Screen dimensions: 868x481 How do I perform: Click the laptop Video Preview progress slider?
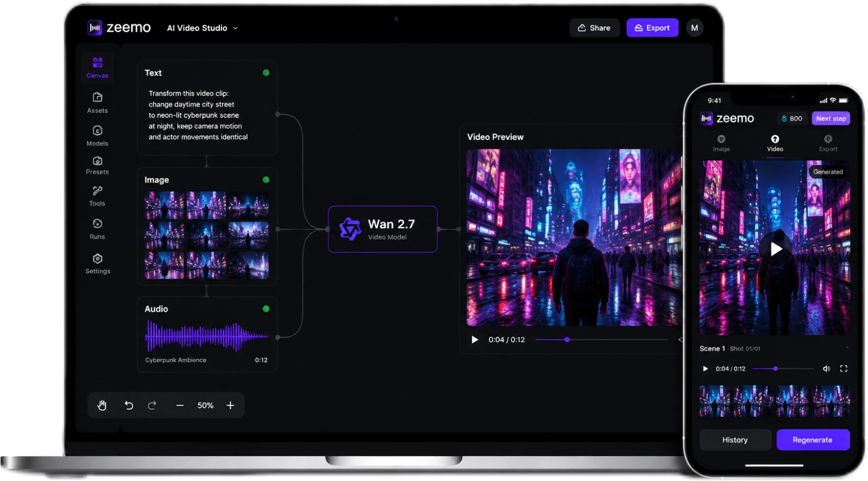pyautogui.click(x=602, y=340)
